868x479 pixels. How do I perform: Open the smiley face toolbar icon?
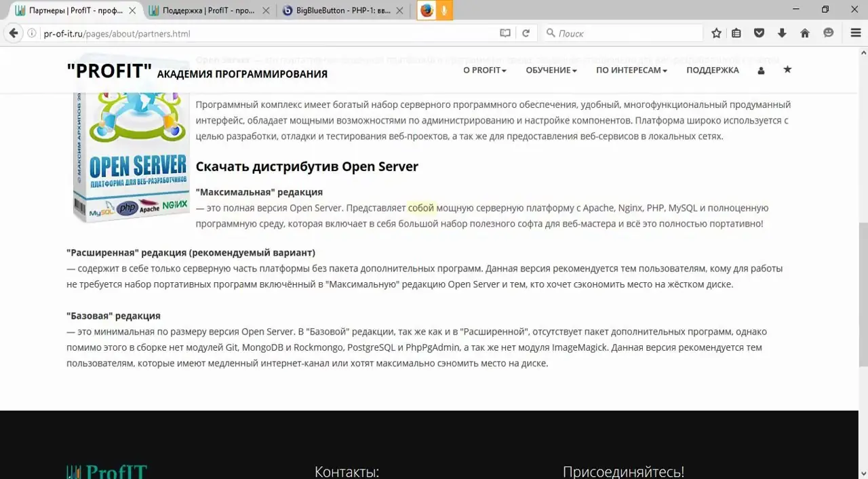click(x=828, y=33)
